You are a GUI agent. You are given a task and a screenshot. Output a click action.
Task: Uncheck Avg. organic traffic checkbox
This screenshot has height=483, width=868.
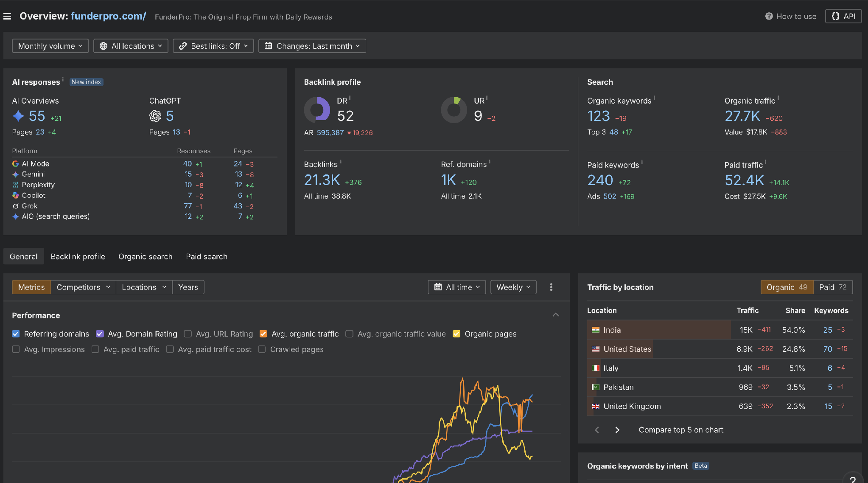(x=263, y=334)
